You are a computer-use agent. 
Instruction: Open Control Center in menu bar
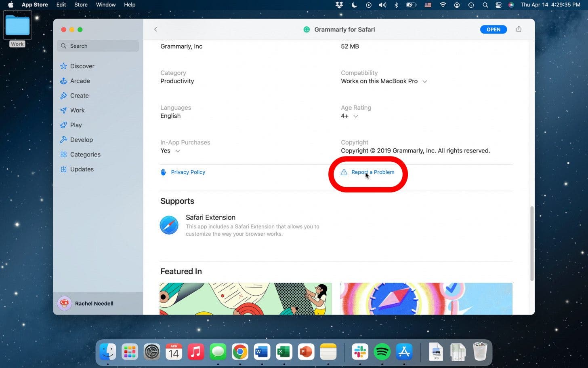pyautogui.click(x=498, y=5)
